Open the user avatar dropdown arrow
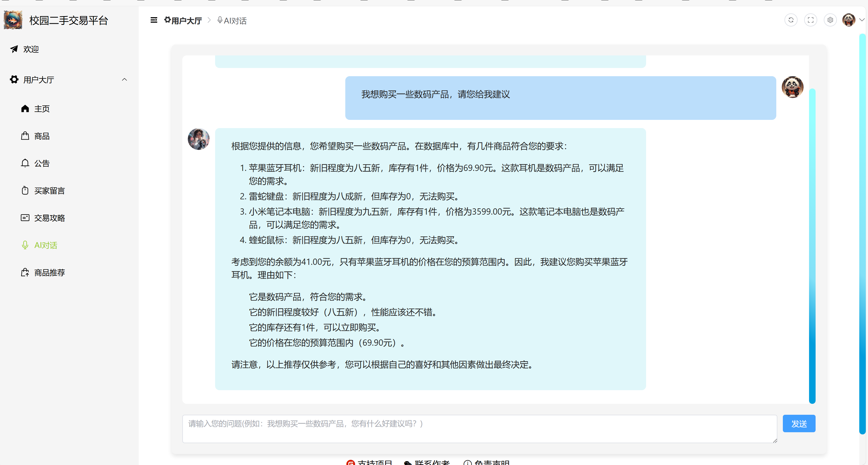This screenshot has height=465, width=868. point(862,20)
